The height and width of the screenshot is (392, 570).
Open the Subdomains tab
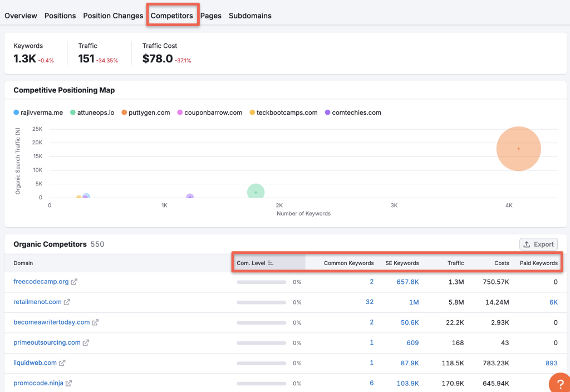click(x=250, y=16)
